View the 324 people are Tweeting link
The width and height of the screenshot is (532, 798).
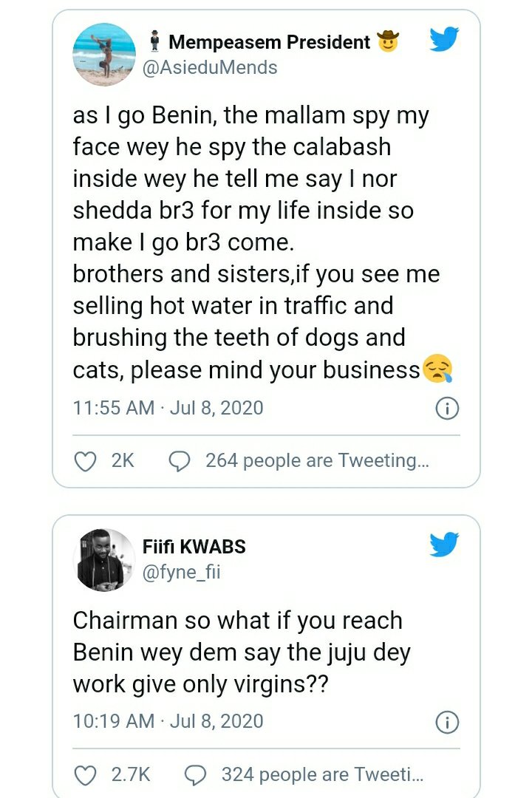[x=323, y=774]
